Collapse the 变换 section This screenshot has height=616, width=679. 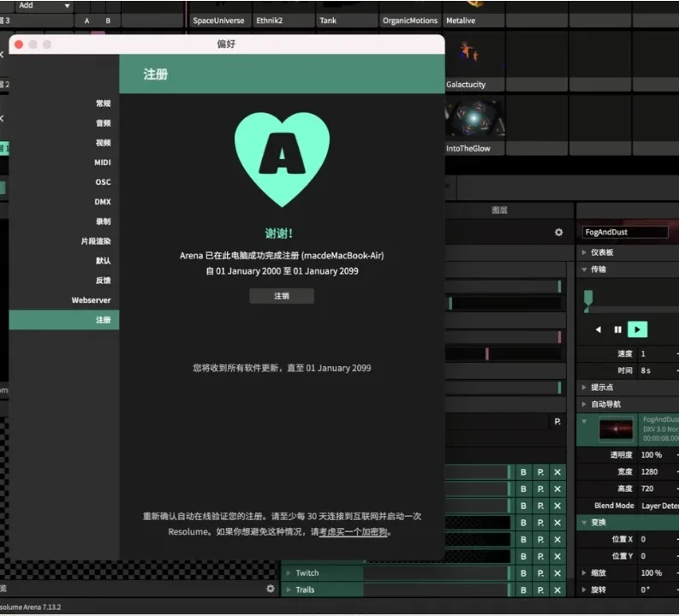584,523
